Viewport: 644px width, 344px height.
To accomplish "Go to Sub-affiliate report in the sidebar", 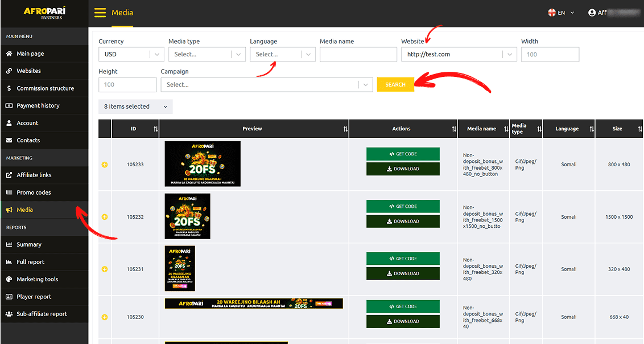I will (42, 314).
